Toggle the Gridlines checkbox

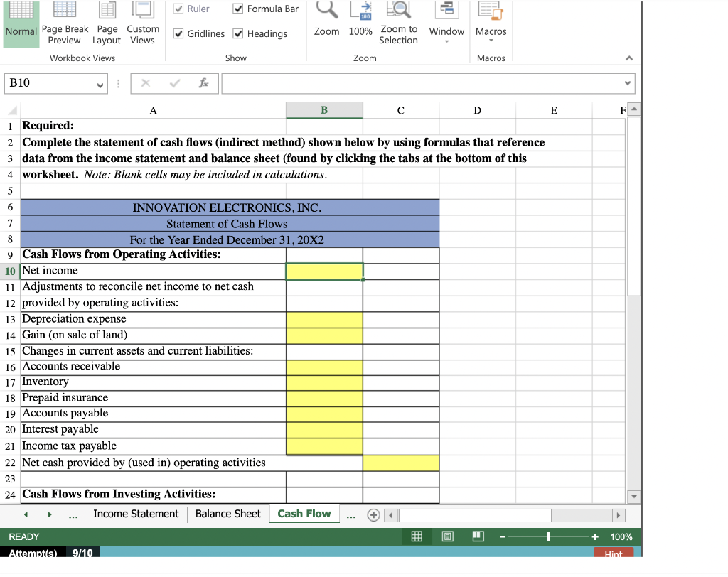tap(178, 33)
